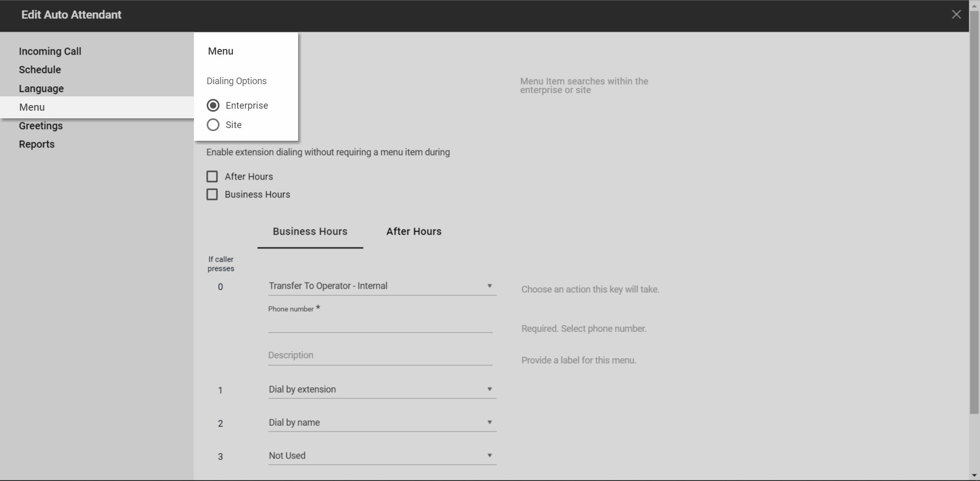The image size is (980, 481).
Task: Click the 'Edit Auto Attendant' title
Action: click(x=71, y=15)
